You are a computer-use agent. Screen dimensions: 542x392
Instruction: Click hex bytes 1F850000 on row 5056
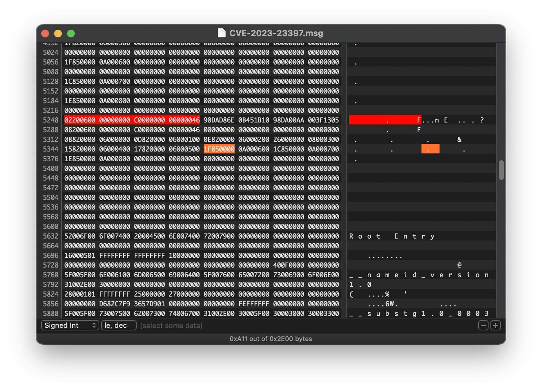80,62
